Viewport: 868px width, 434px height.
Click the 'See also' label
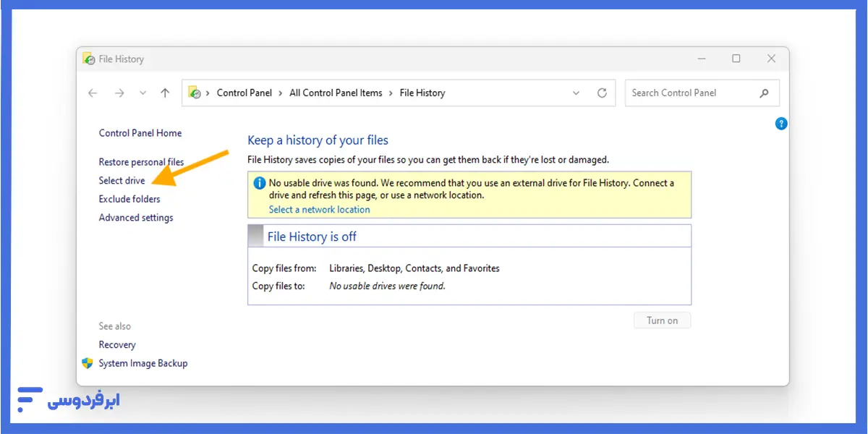(x=115, y=326)
